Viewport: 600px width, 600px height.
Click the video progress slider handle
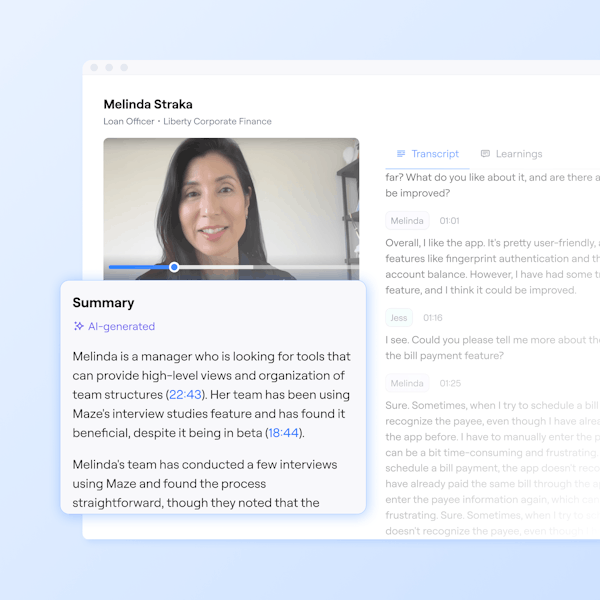tap(174, 267)
